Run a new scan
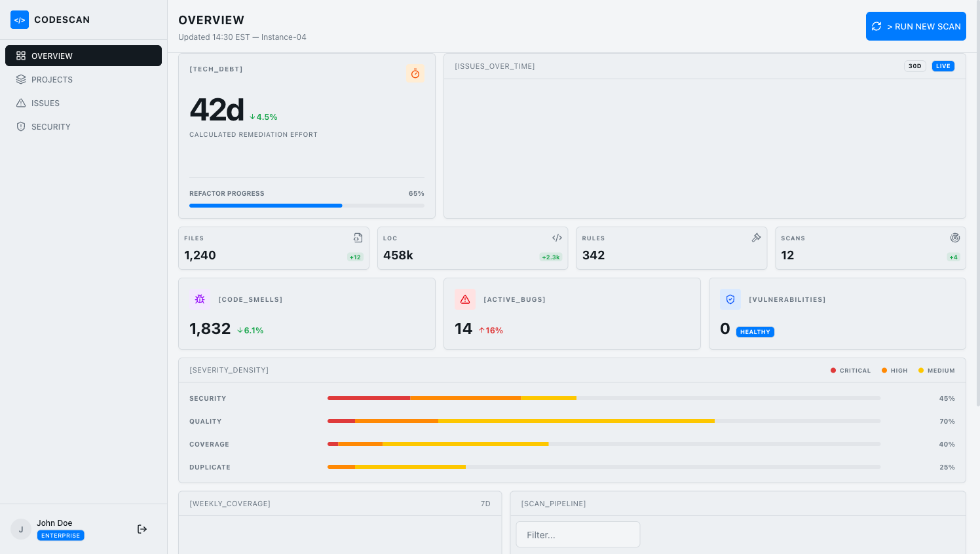Screen dimensions: 980x554 coord(916,26)
